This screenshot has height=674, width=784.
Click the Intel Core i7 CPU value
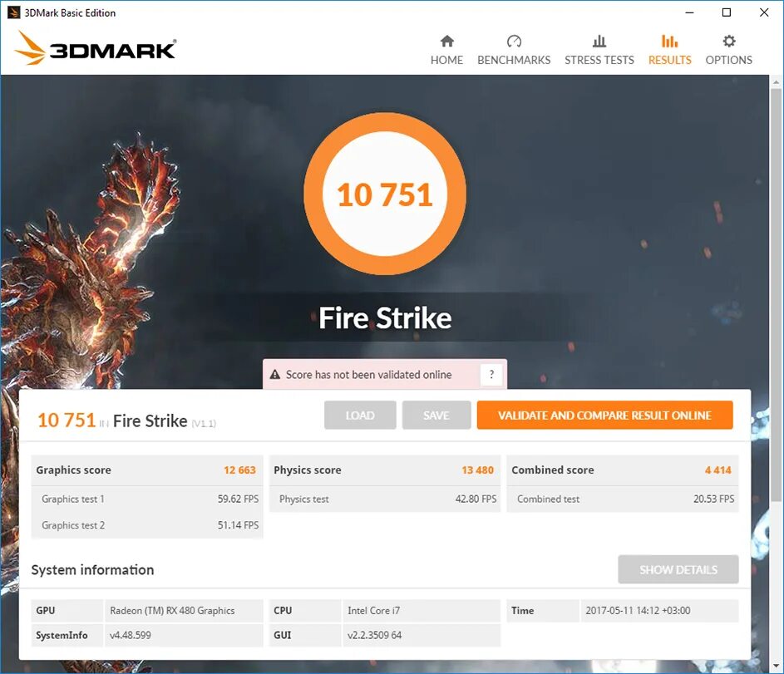(373, 611)
